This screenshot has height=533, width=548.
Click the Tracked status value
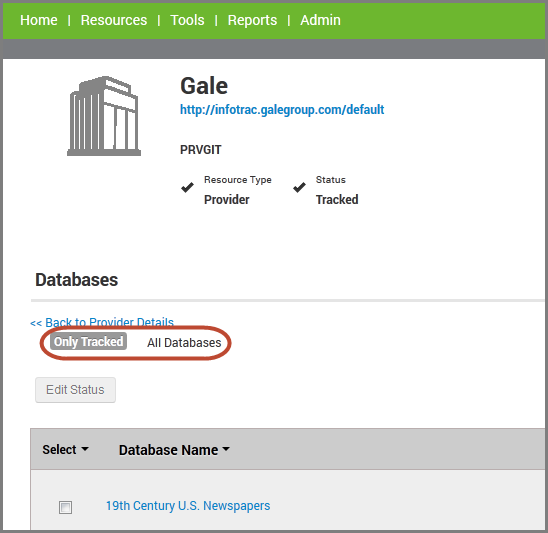[337, 200]
